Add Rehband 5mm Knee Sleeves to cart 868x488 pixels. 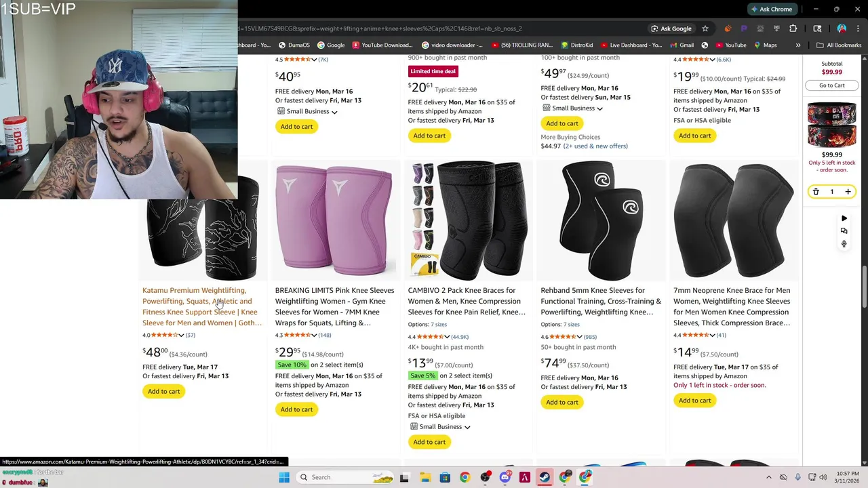[x=562, y=402]
